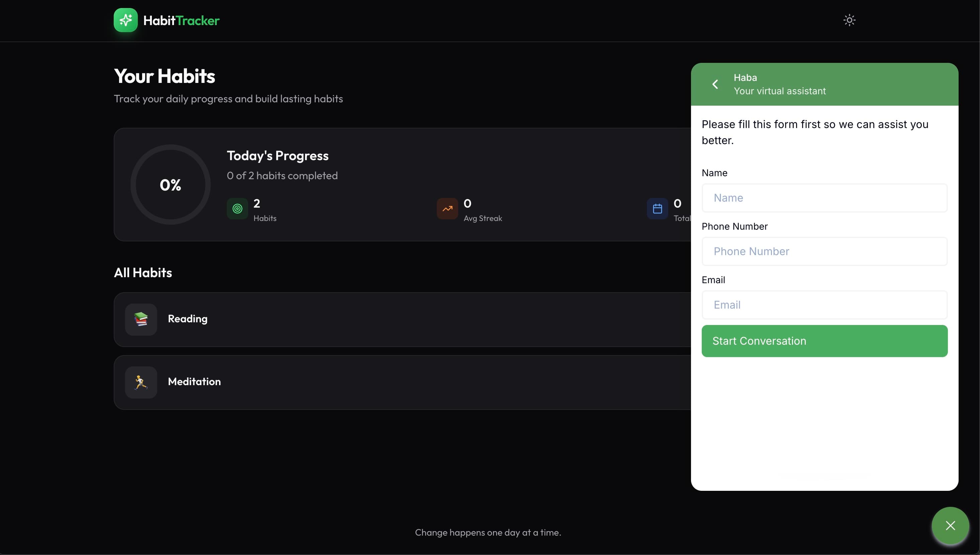This screenshot has width=980, height=555.
Task: Open the Meditation habit row
Action: point(402,382)
